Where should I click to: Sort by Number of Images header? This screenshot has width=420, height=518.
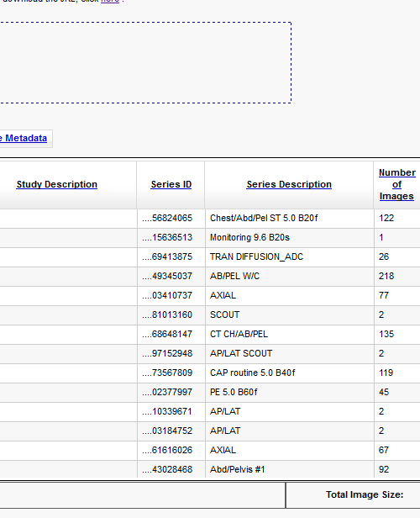click(397, 184)
